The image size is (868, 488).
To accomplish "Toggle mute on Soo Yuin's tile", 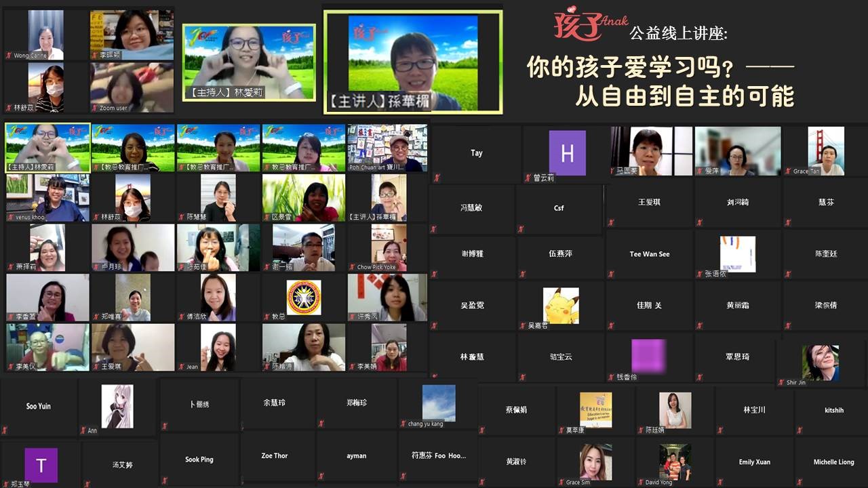I will 5,428.
